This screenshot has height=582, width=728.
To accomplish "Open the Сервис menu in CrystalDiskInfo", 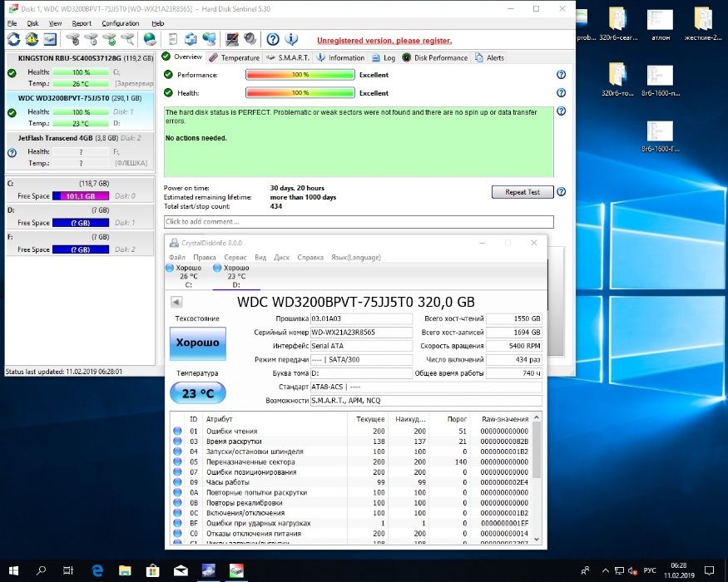I will click(235, 257).
